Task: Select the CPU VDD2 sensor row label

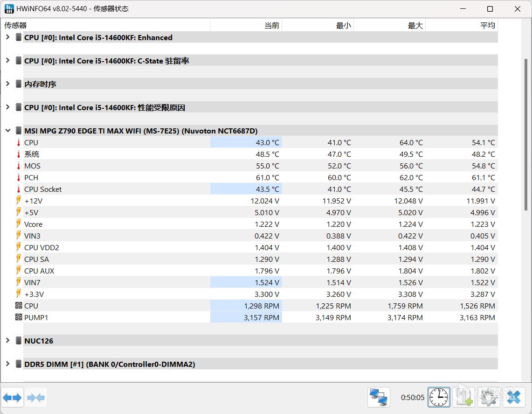Action: pyautogui.click(x=42, y=247)
